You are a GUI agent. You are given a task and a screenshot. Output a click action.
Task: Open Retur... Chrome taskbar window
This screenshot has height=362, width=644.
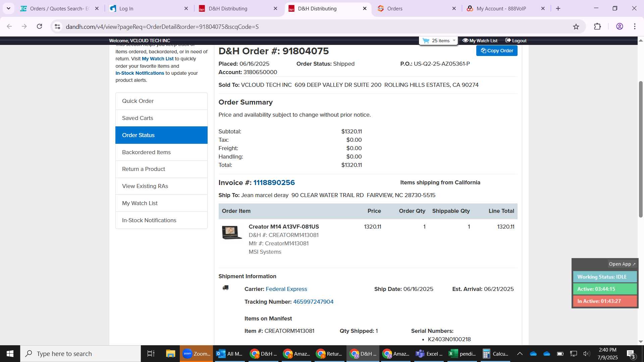click(x=330, y=354)
